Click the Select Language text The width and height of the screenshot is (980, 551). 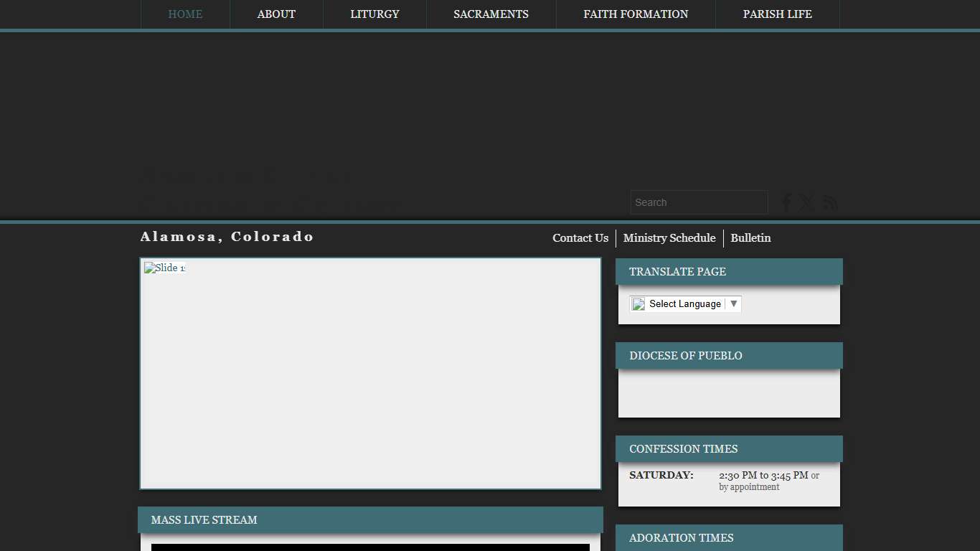tap(684, 304)
